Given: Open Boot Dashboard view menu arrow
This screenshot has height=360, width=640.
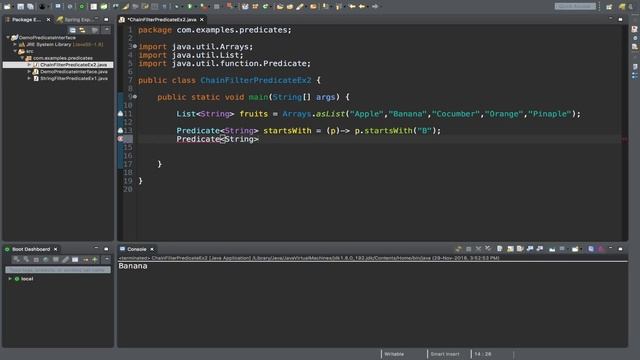Looking at the screenshot, I should tap(107, 260).
